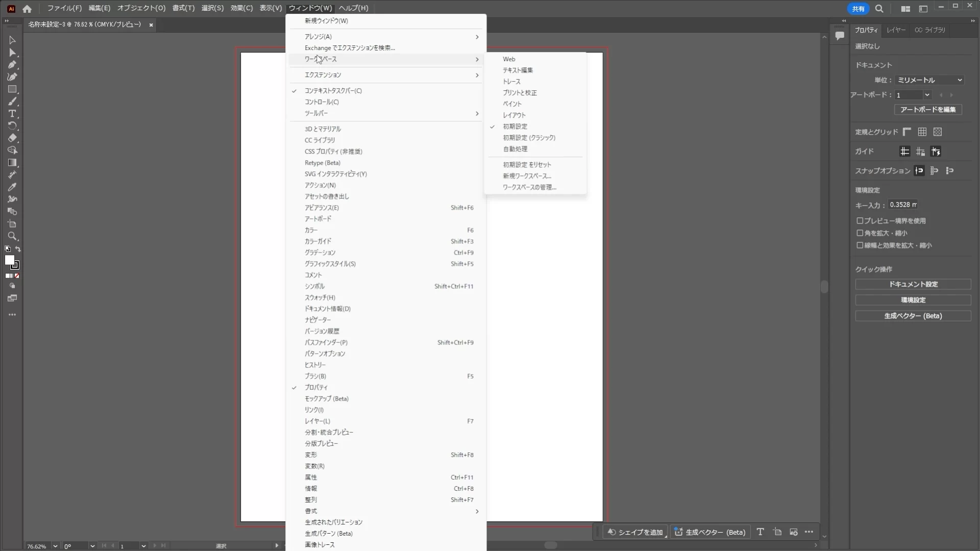Select the Pen tool in toolbar
Screen dimensions: 980x551
12,65
